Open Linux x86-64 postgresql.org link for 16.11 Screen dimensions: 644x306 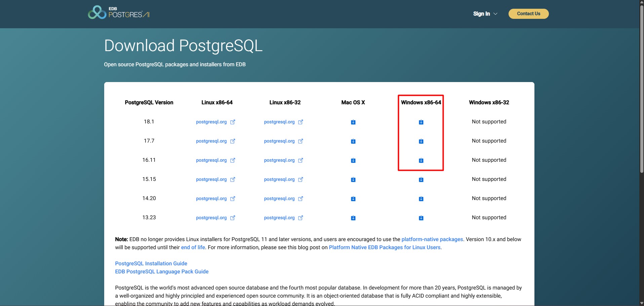[x=215, y=160]
